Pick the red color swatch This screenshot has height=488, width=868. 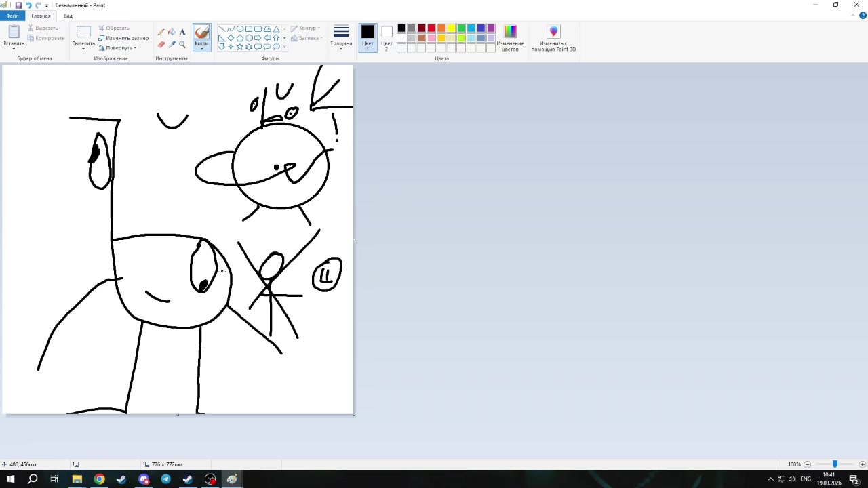click(x=431, y=28)
